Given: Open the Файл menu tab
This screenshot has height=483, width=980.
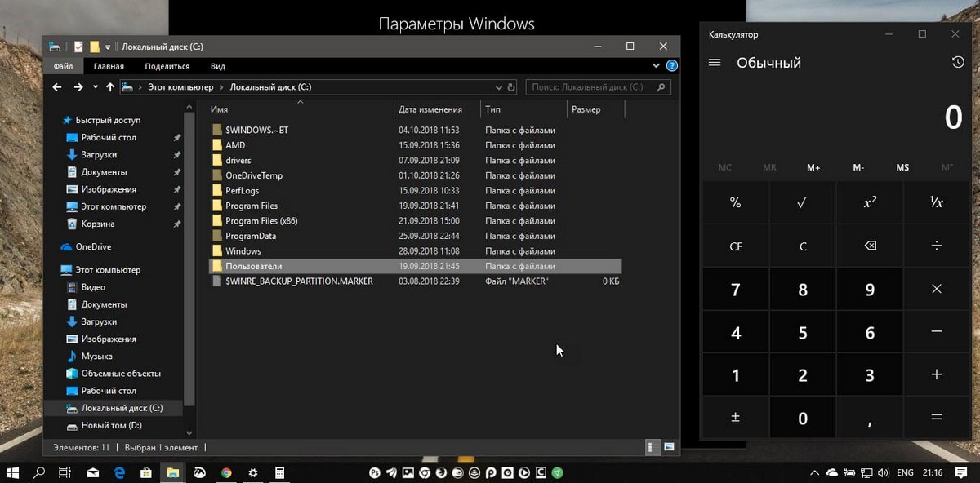Looking at the screenshot, I should coord(63,66).
